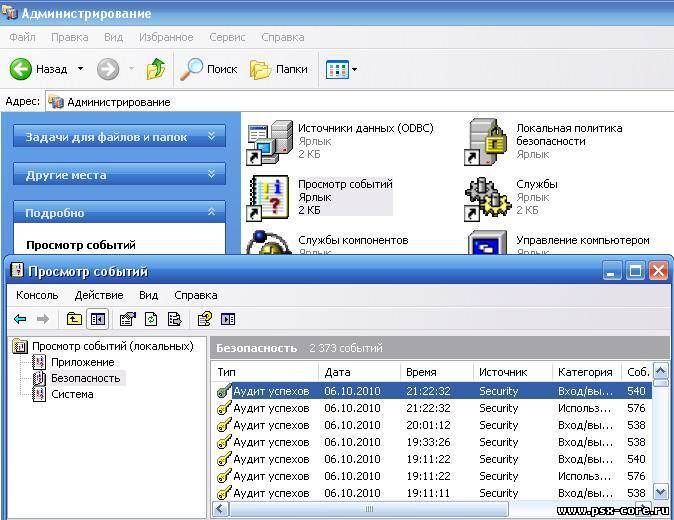Sort by Время column header
The image size is (674, 520).
437,372
